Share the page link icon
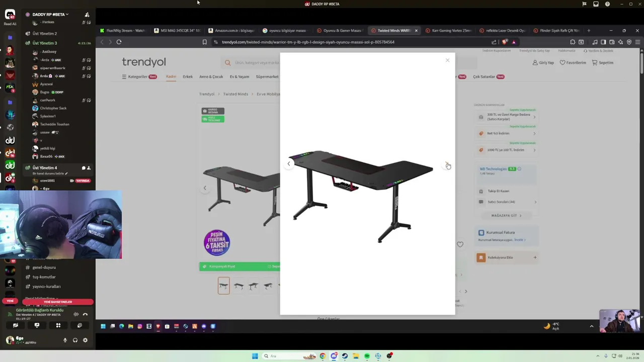The height and width of the screenshot is (362, 644). [494, 42]
